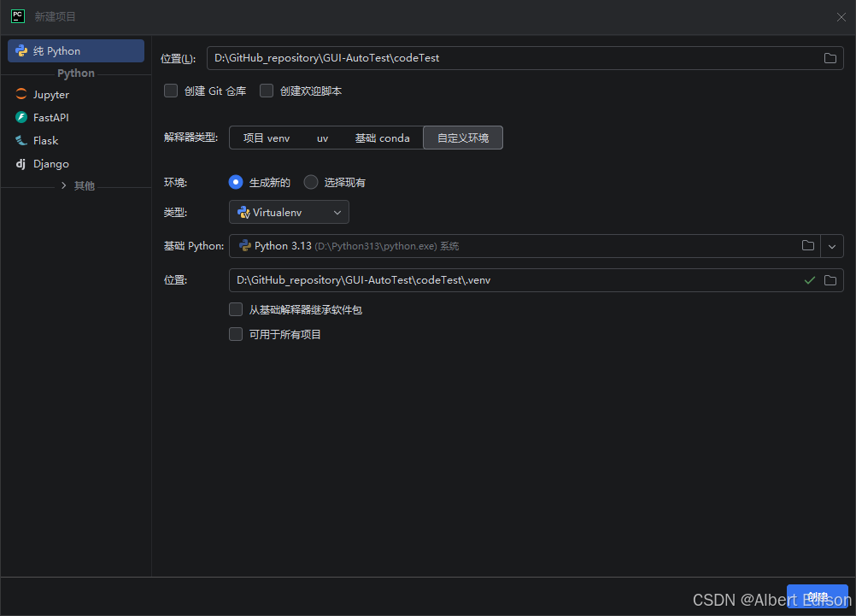Select the Pure Python project type
Screen dimensions: 856x616
(76, 50)
